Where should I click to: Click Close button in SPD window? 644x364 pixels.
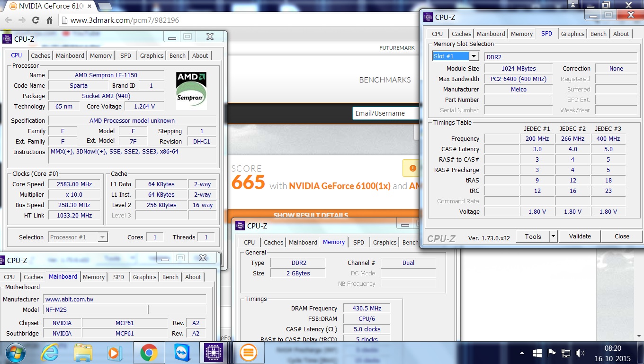pyautogui.click(x=622, y=236)
